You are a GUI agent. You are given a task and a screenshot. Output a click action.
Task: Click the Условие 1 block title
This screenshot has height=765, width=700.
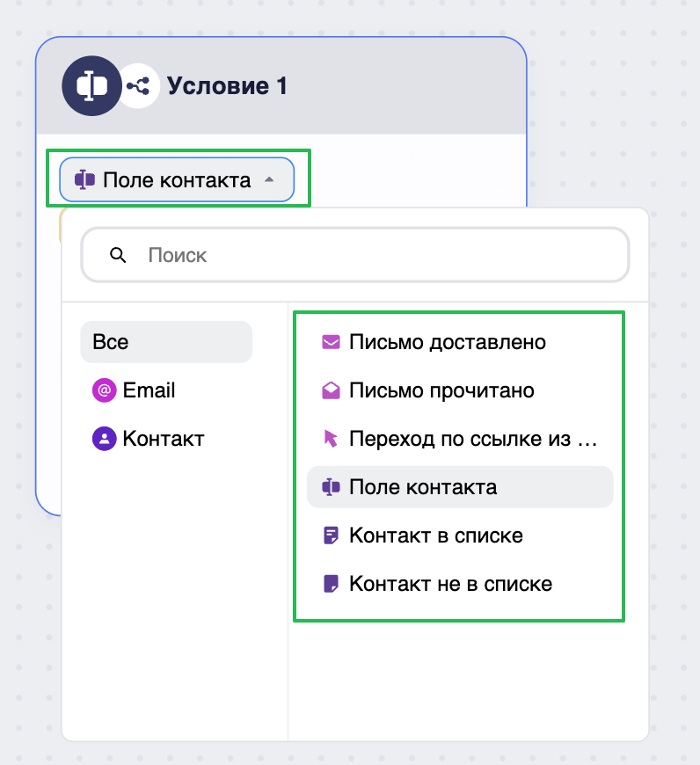(x=227, y=86)
